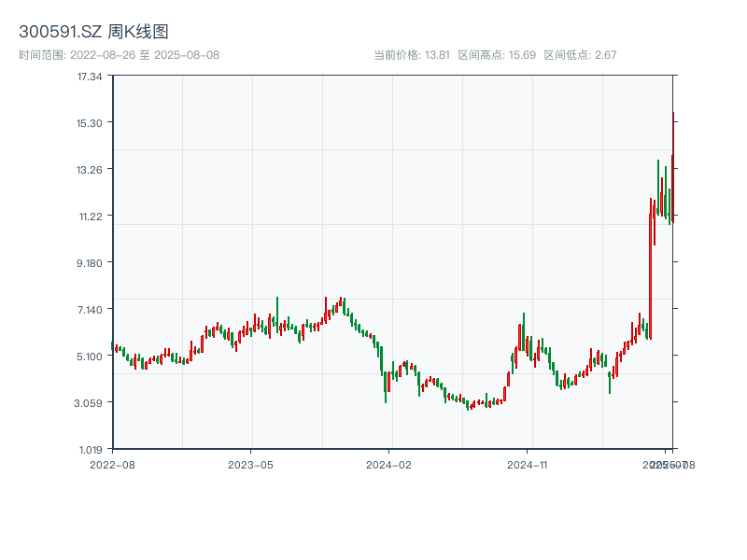
Task: Select the 时间范围 date range text
Action: pos(119,55)
